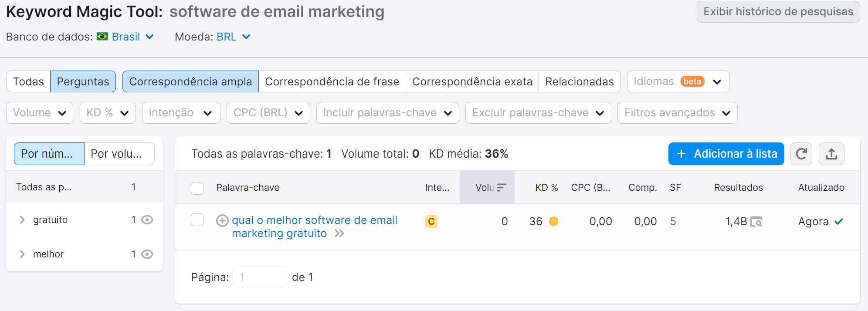
Task: Click the Commercial intent badge
Action: 431,221
